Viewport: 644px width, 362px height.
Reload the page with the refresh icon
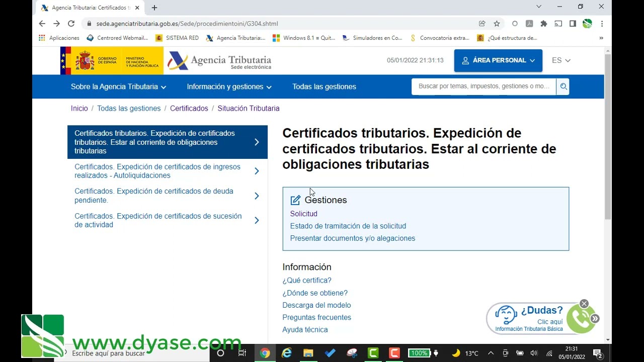[71, 23]
